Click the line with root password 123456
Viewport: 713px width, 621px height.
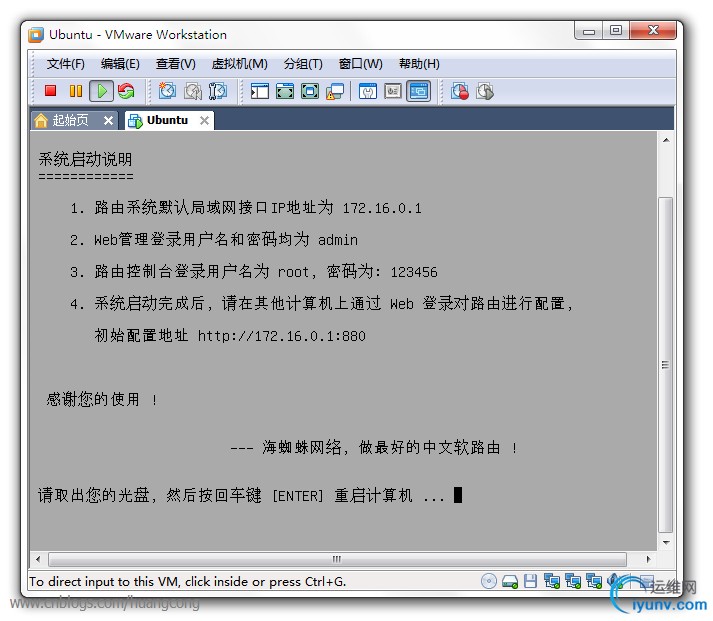tap(253, 271)
